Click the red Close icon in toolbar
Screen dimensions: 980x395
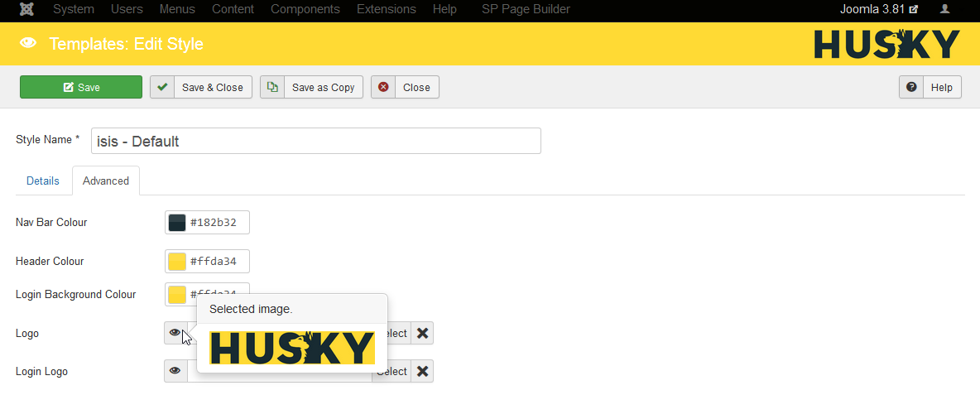(383, 87)
